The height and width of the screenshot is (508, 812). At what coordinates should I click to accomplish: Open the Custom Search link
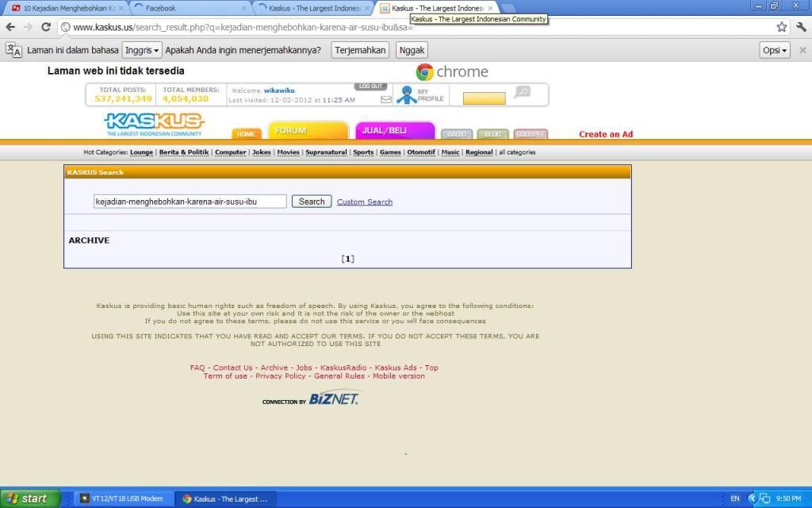(x=365, y=202)
